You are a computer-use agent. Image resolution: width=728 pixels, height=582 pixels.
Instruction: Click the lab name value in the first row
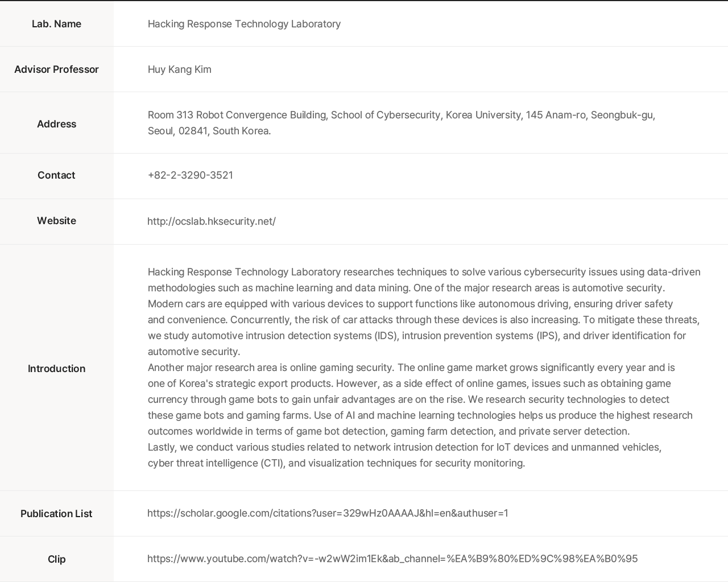pyautogui.click(x=244, y=24)
